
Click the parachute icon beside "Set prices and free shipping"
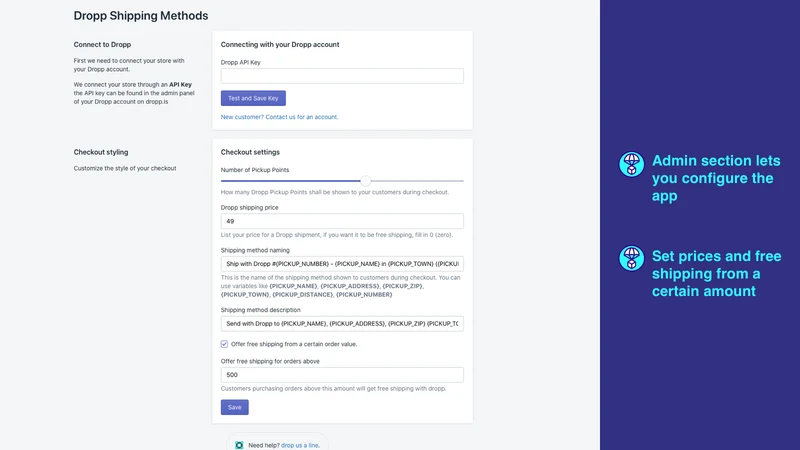(631, 258)
